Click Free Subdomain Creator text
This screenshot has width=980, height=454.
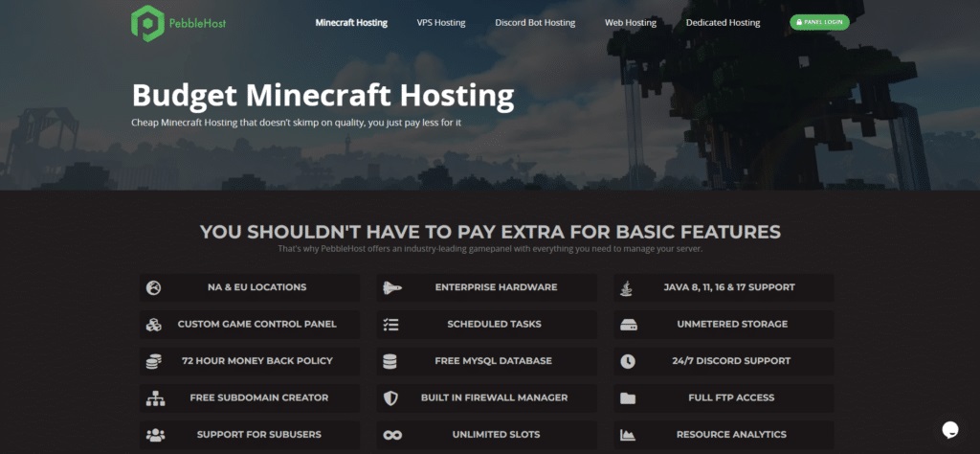(256, 397)
